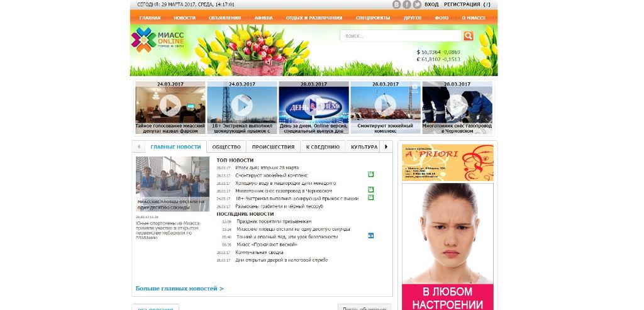Switch to the Общество news tab

[x=226, y=147]
